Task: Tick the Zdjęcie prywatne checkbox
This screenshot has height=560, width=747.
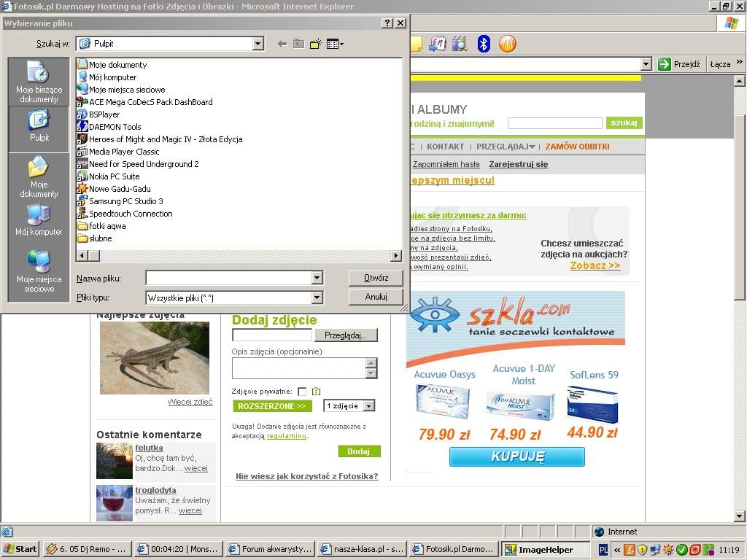Action: tap(302, 392)
